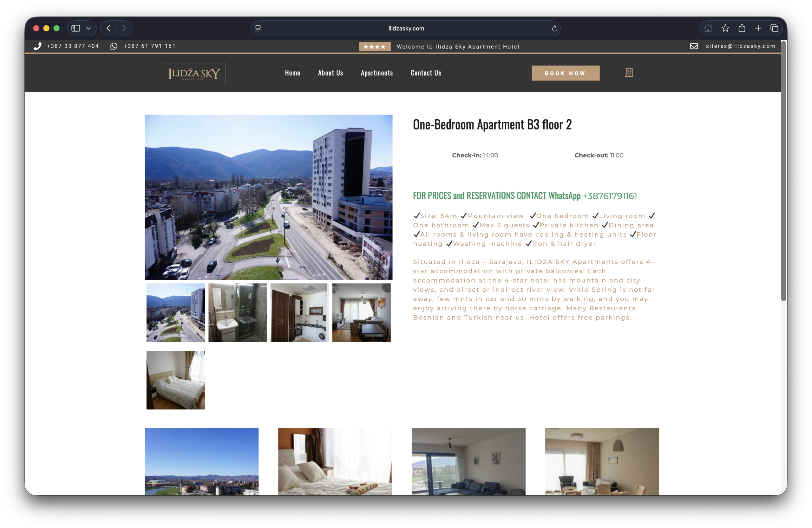This screenshot has width=812, height=528.
Task: Click the gold building icon beside Book Now
Action: (x=629, y=73)
